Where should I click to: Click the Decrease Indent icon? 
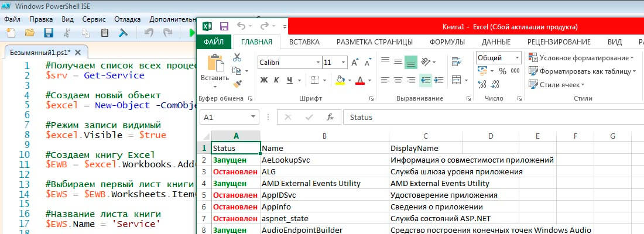coord(426,80)
